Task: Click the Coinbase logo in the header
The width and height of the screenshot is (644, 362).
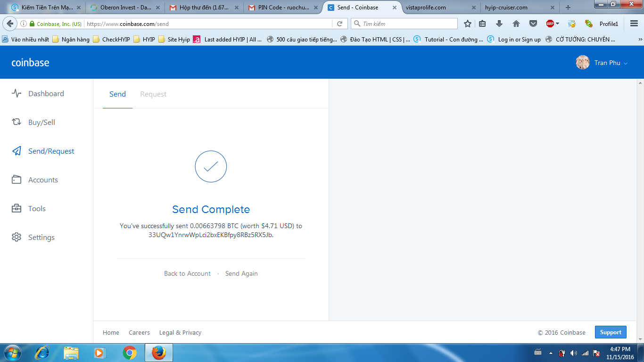Action: (30, 63)
